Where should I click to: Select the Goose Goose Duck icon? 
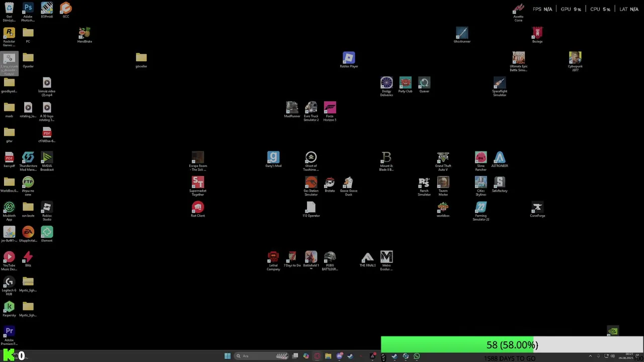[349, 187]
